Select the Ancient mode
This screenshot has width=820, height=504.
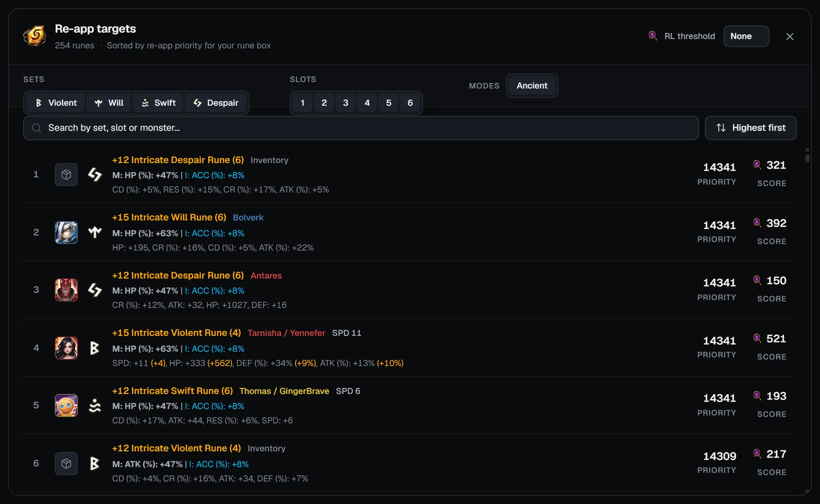pyautogui.click(x=532, y=86)
